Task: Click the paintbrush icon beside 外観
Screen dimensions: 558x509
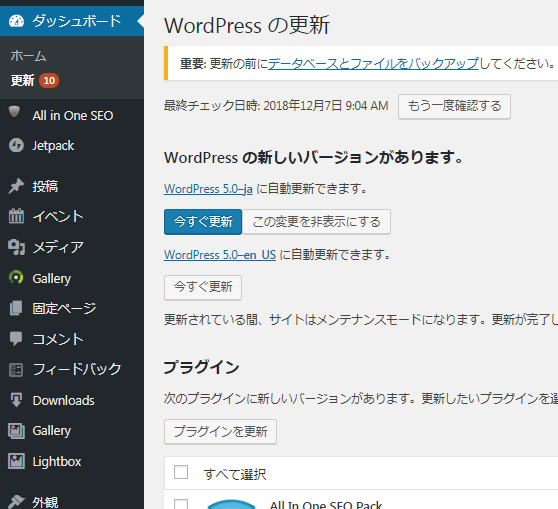Action: [x=16, y=502]
